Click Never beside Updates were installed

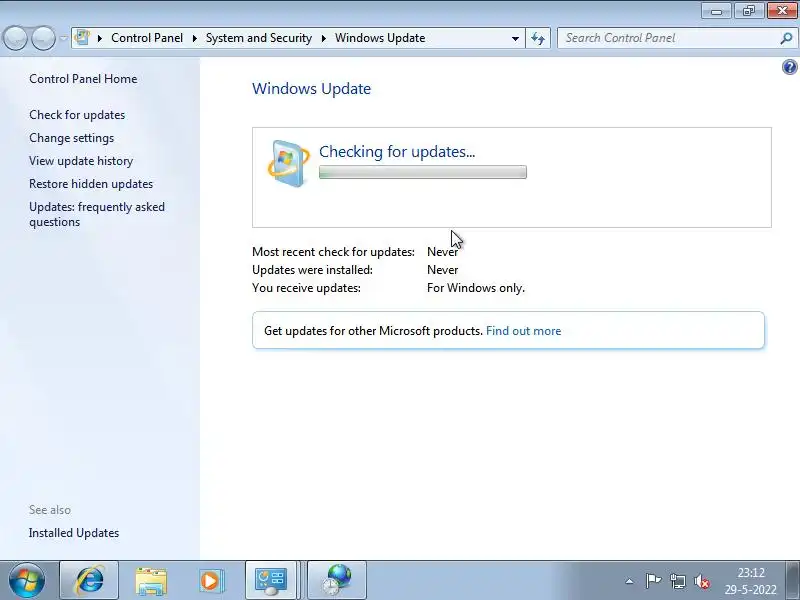[442, 269]
